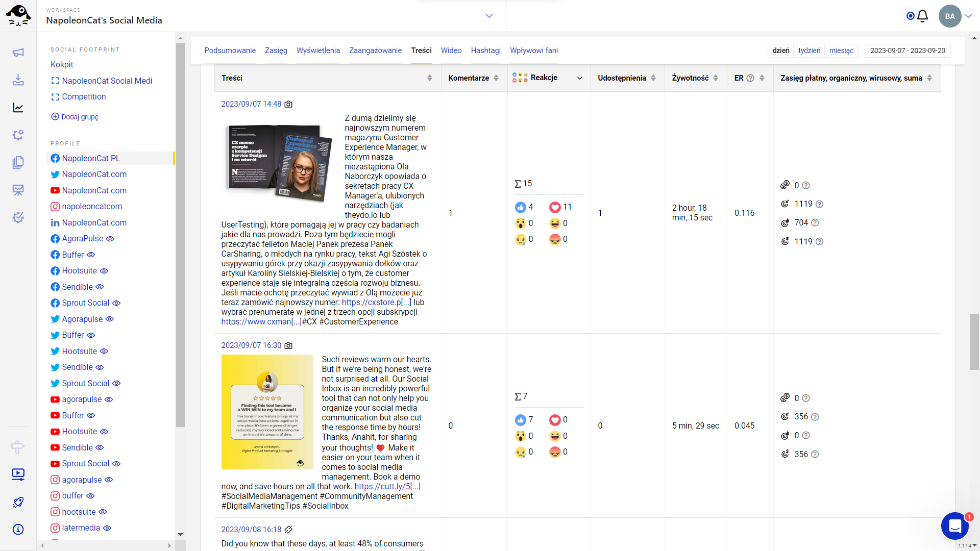Click the blue record dot icon in header
Viewport: 980px width, 551px height.
(910, 16)
